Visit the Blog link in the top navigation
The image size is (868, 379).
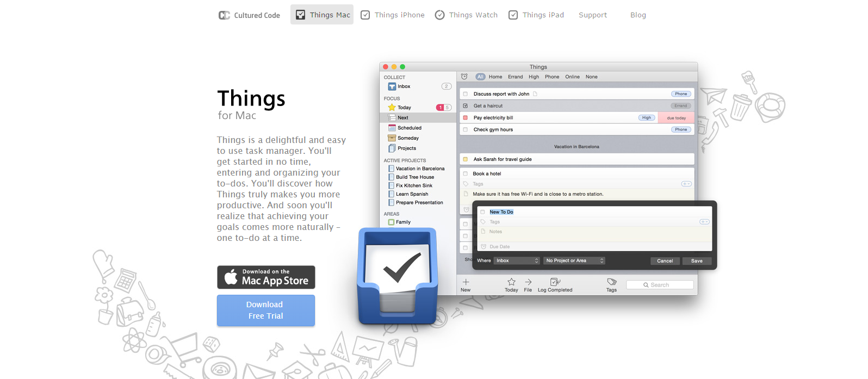click(638, 15)
